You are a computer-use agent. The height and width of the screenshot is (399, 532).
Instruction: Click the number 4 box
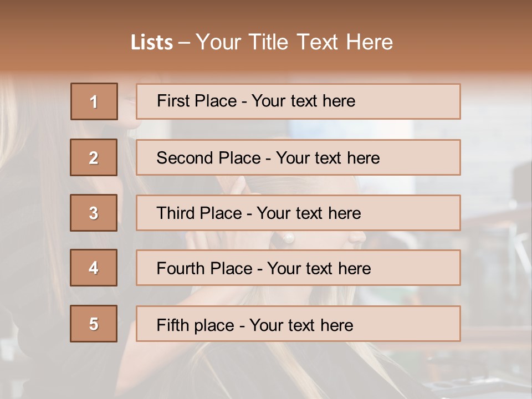point(94,268)
